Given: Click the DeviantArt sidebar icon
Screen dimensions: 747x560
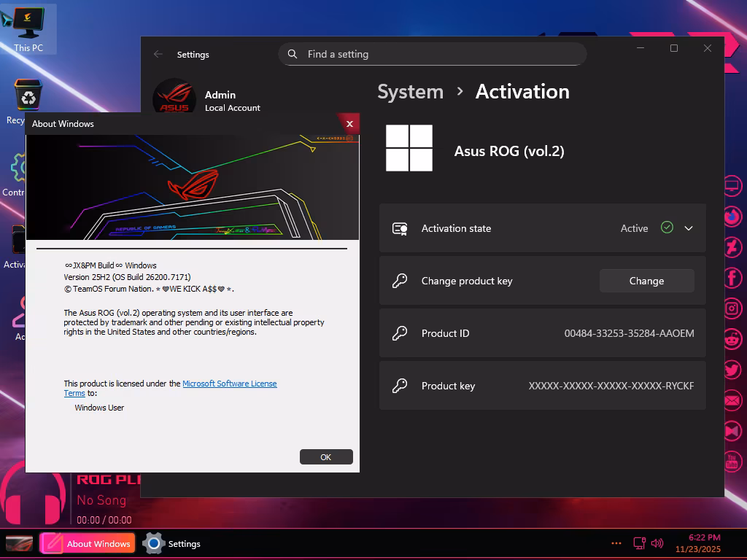Looking at the screenshot, I should pos(732,247).
